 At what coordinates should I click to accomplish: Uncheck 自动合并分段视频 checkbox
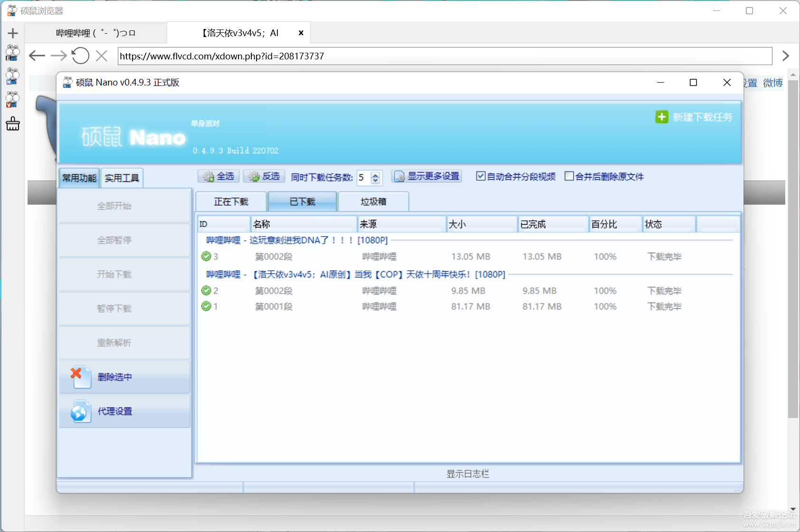point(481,176)
